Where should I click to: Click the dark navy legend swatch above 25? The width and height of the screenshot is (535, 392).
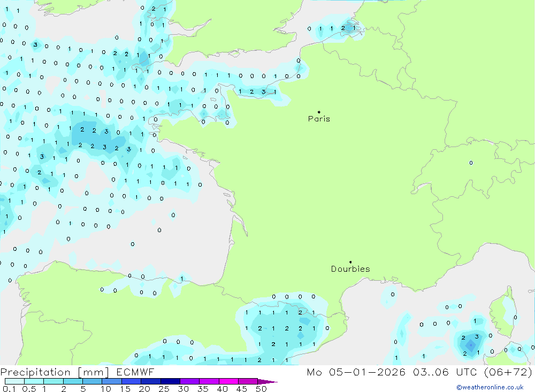170,381
